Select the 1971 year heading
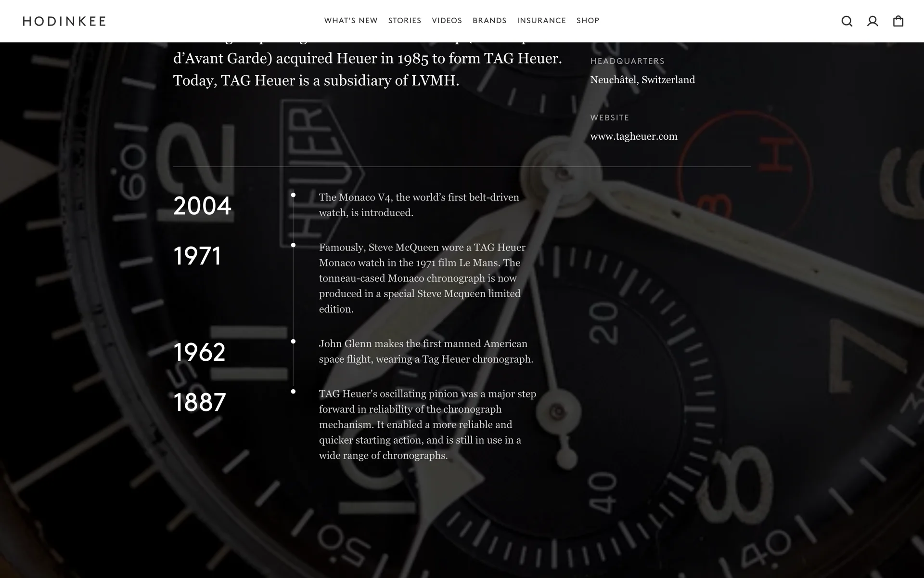The height and width of the screenshot is (578, 924). (197, 256)
